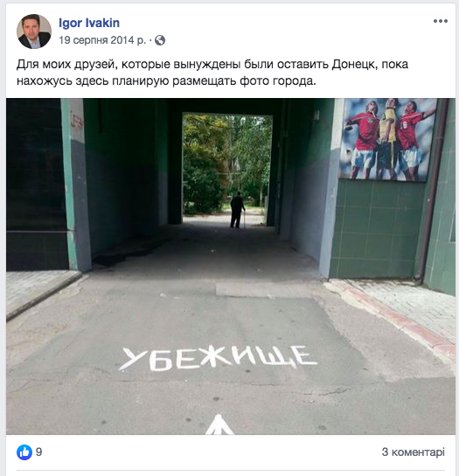Click the blue thumbs-up reaction icon
Image resolution: width=459 pixels, height=476 pixels.
point(24,452)
